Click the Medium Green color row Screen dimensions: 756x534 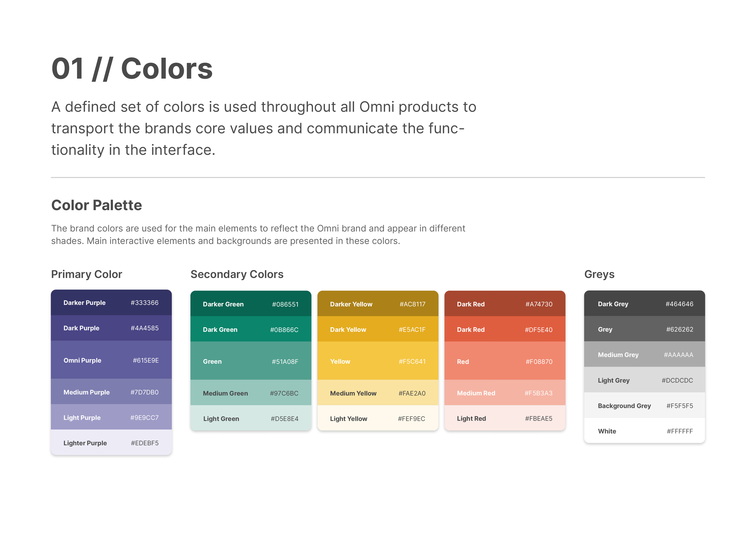(251, 393)
